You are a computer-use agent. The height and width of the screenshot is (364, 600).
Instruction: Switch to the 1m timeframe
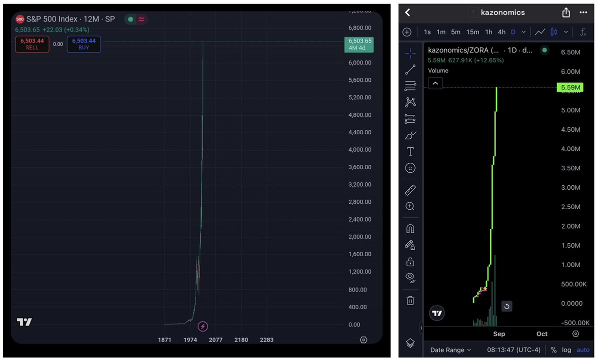(x=441, y=32)
